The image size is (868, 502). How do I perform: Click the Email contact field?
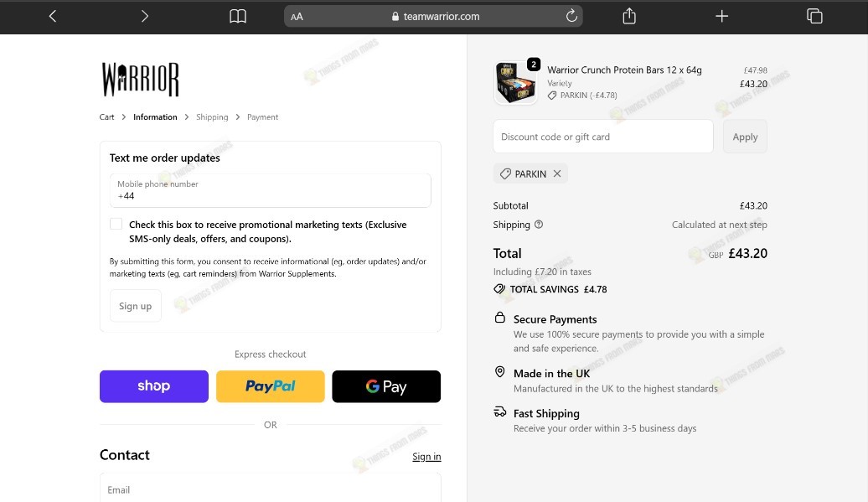(270, 488)
